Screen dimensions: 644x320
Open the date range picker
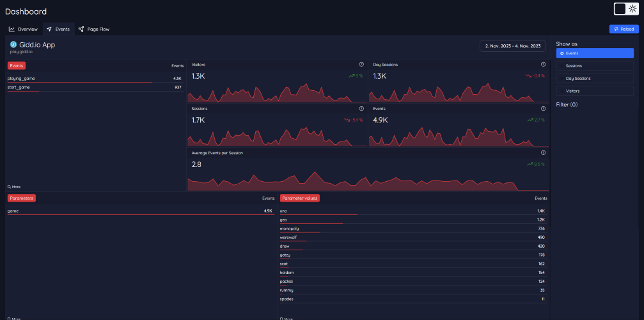click(x=512, y=46)
